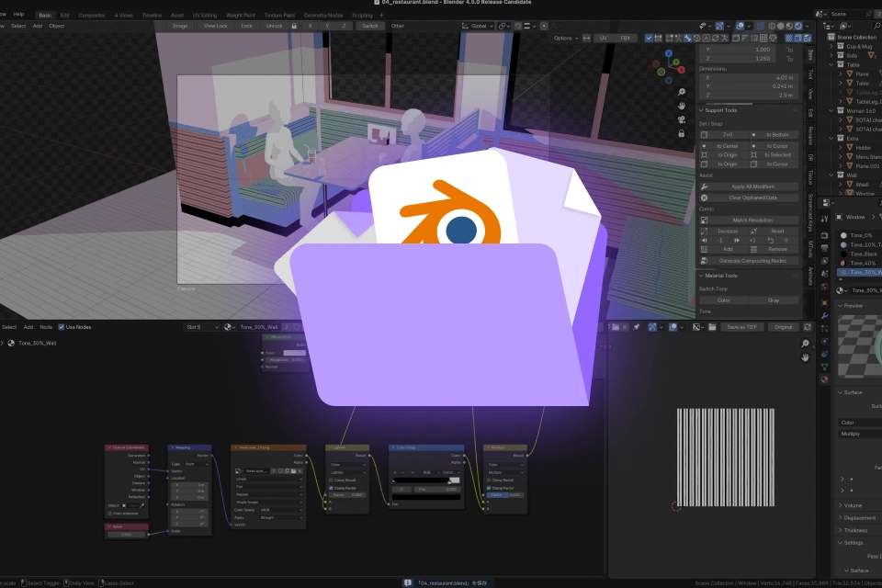Switch to the UV Editing workspace tab
This screenshot has width=882, height=588.
point(205,16)
